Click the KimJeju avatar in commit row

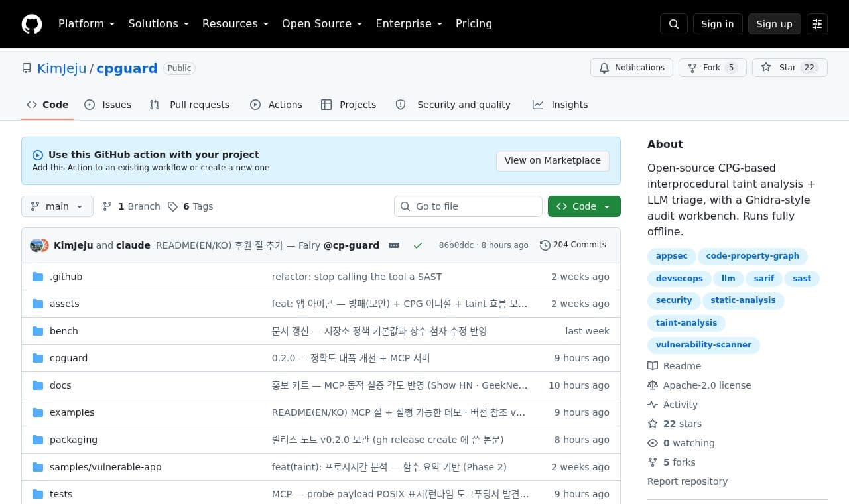coord(36,245)
